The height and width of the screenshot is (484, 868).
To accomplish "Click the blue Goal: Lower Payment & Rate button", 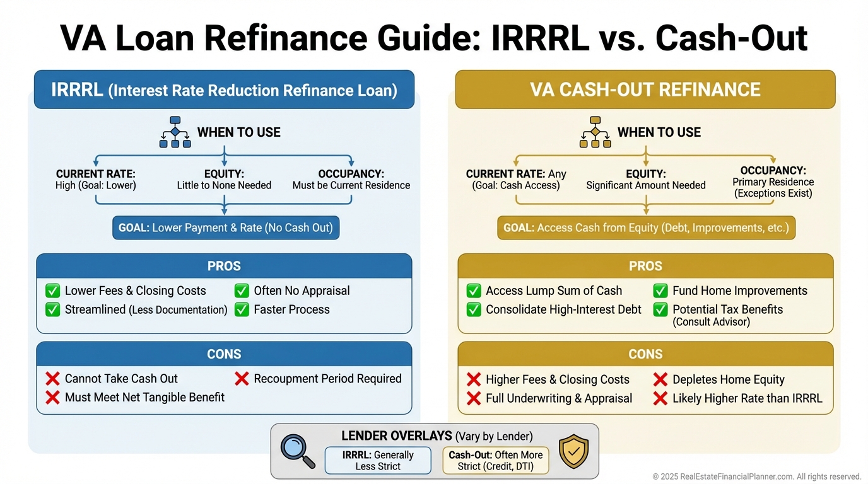I will 226,228.
